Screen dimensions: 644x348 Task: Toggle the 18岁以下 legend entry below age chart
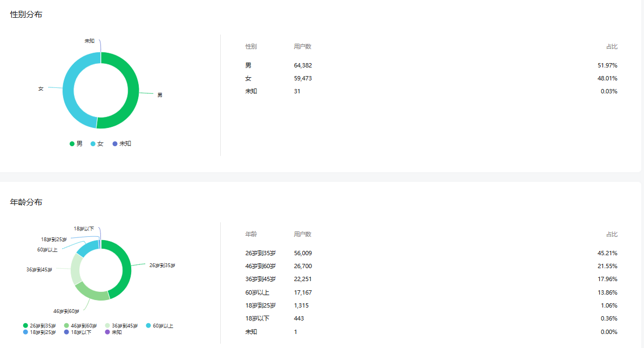click(78, 332)
